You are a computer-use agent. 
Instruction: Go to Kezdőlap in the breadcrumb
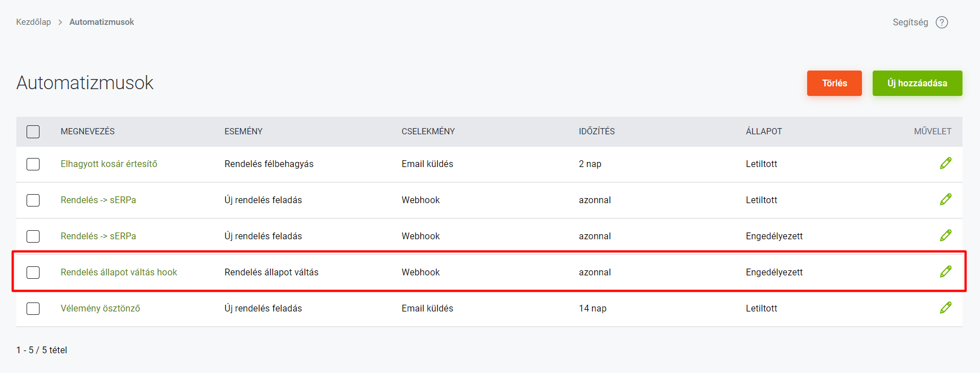33,22
